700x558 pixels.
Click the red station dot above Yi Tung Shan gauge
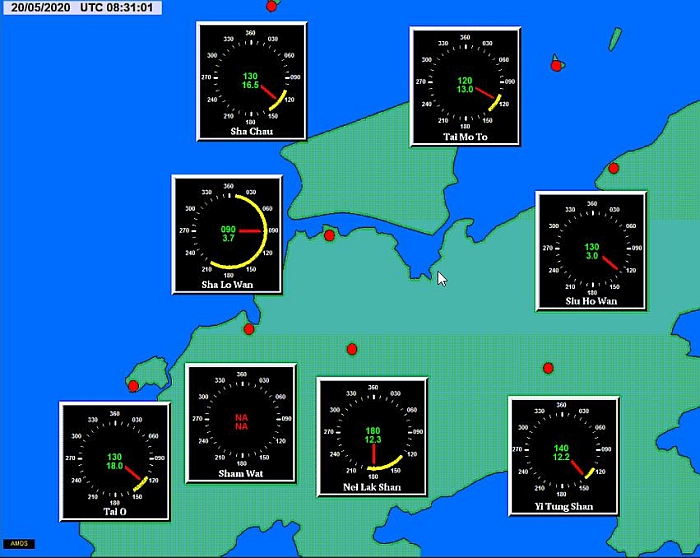pyautogui.click(x=548, y=368)
